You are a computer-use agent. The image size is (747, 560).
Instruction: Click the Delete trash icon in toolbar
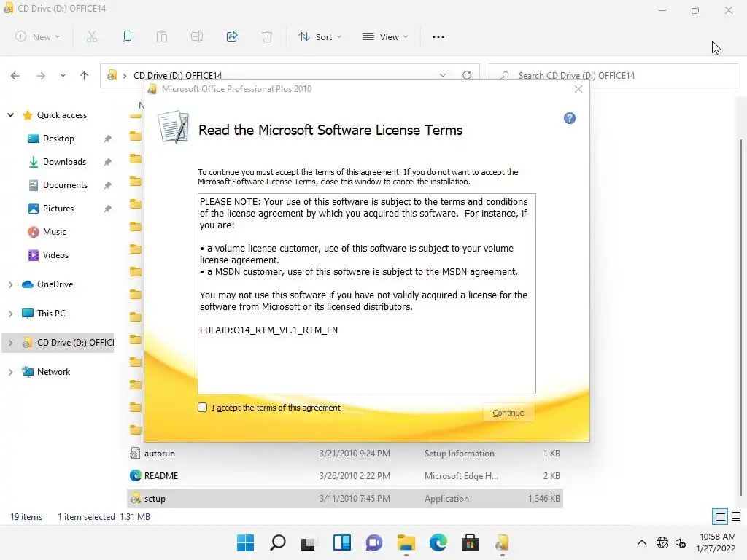(267, 36)
